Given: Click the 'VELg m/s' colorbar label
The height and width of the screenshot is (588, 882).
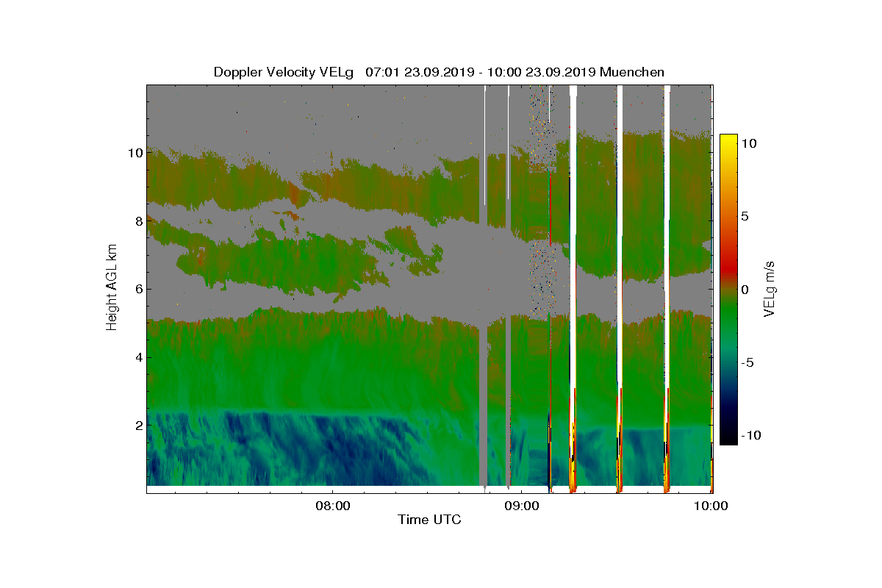Looking at the screenshot, I should 770,290.
